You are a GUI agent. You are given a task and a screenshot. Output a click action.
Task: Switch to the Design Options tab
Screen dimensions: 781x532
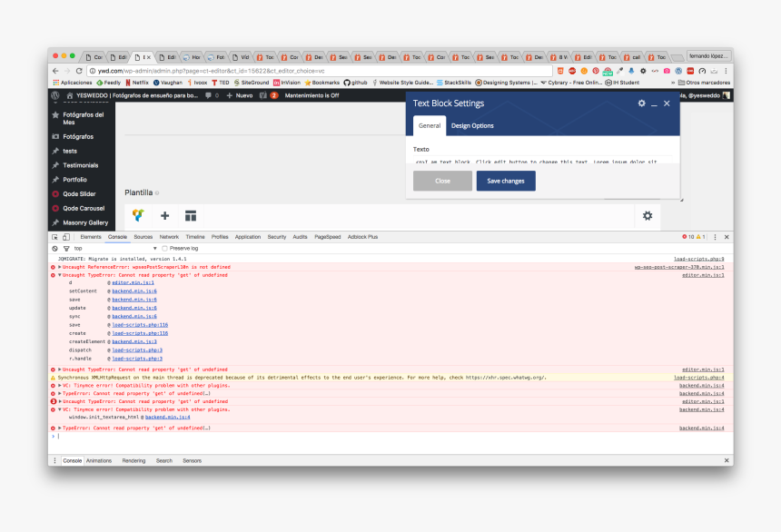pyautogui.click(x=472, y=125)
